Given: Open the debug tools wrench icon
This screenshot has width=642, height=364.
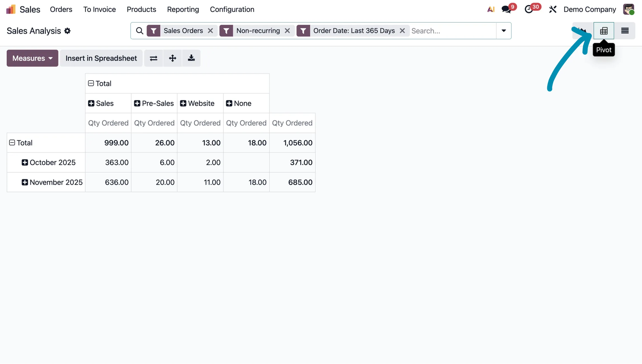Looking at the screenshot, I should pos(553,9).
